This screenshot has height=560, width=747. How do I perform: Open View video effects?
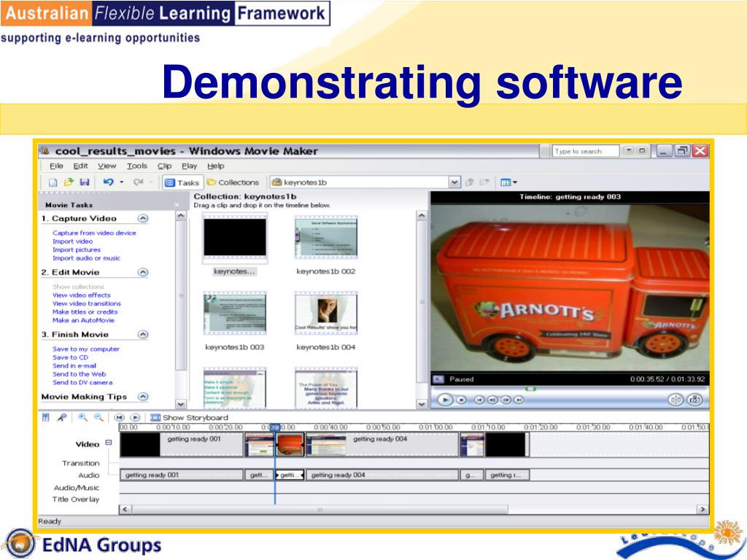[82, 295]
